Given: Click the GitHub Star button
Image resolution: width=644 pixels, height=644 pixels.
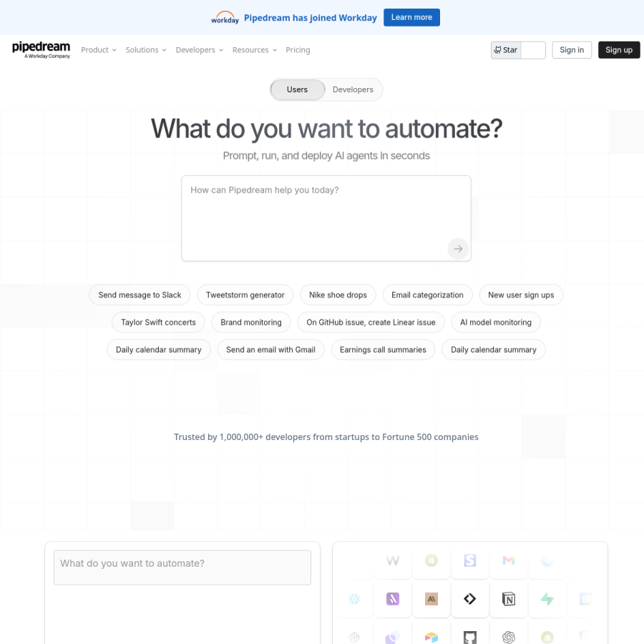Looking at the screenshot, I should coord(506,50).
